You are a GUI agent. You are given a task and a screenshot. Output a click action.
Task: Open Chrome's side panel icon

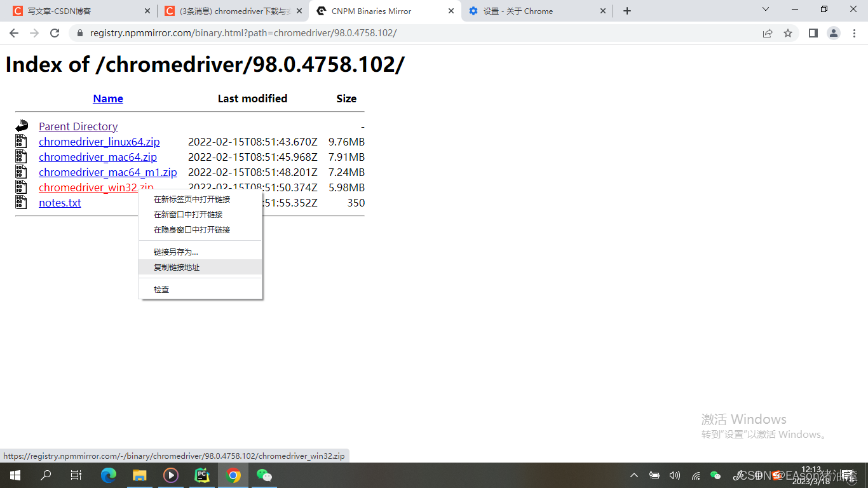[813, 32]
